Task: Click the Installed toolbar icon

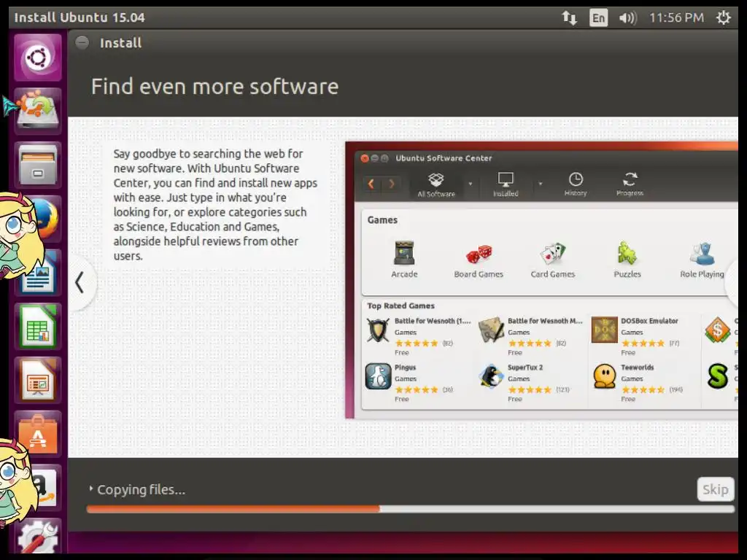Action: click(x=506, y=184)
